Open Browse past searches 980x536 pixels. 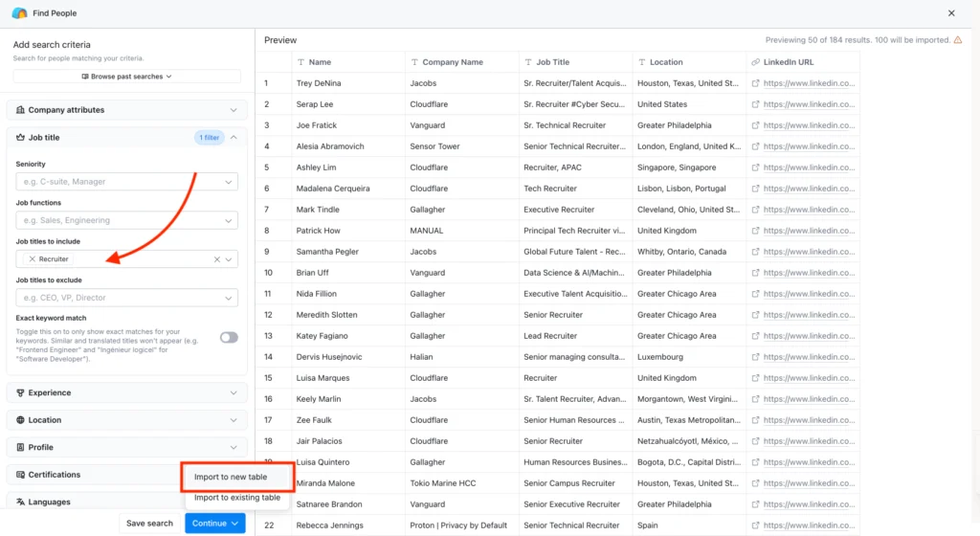(126, 77)
